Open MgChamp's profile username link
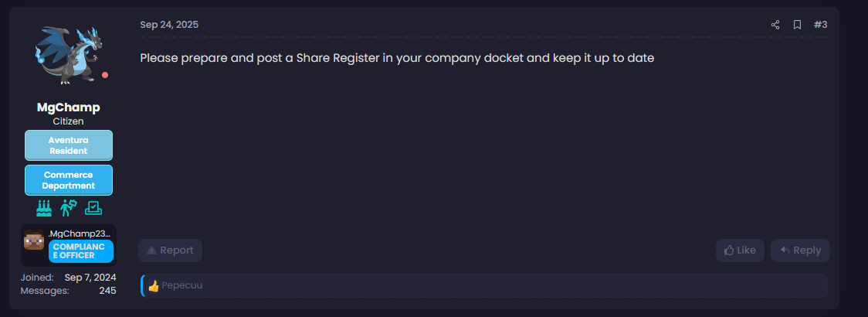868x317 pixels. pyautogui.click(x=68, y=107)
